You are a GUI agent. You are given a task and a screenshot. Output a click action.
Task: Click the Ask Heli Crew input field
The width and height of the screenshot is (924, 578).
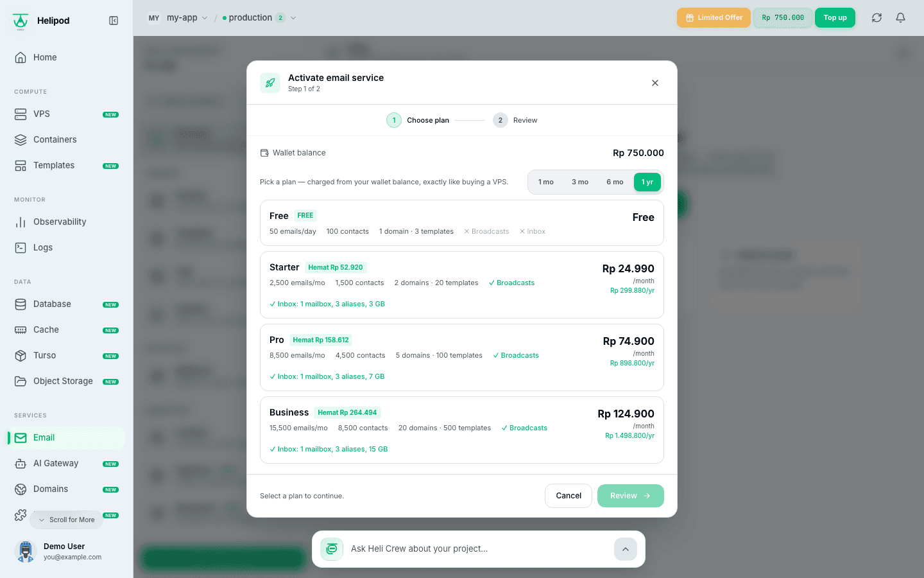(479, 549)
